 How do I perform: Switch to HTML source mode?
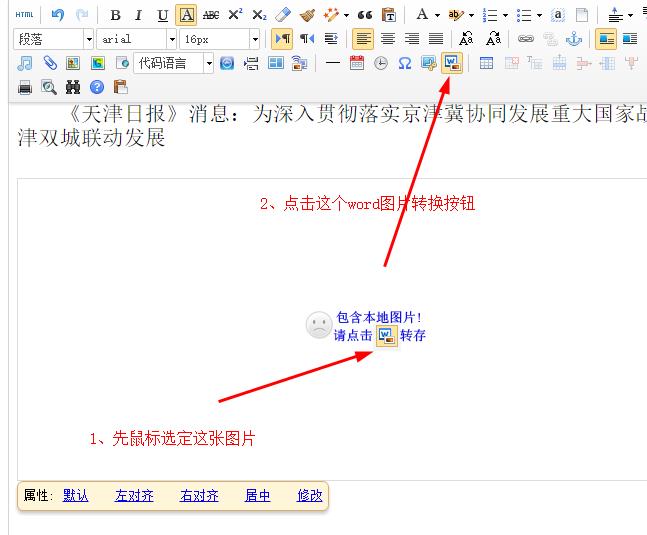24,15
